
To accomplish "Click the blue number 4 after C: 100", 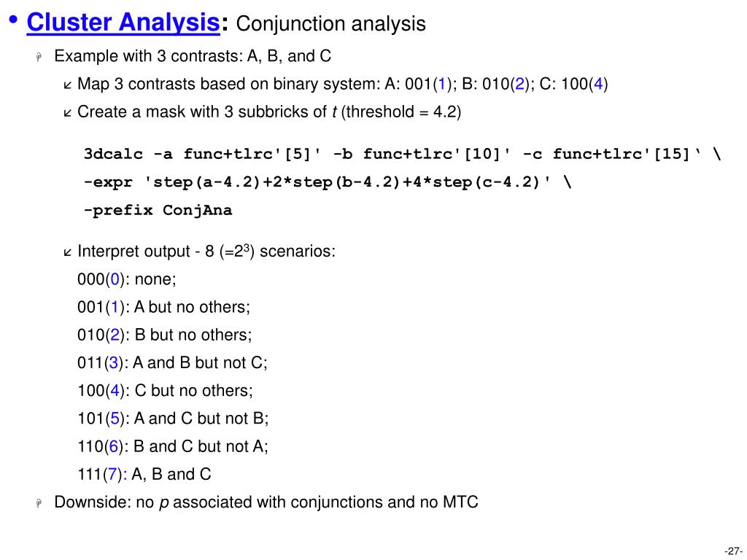I will (x=598, y=85).
